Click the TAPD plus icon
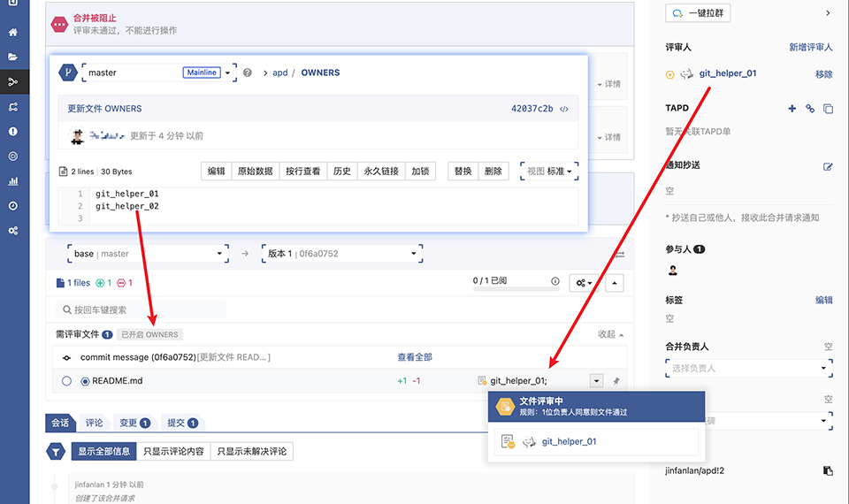The image size is (849, 504). (792, 109)
